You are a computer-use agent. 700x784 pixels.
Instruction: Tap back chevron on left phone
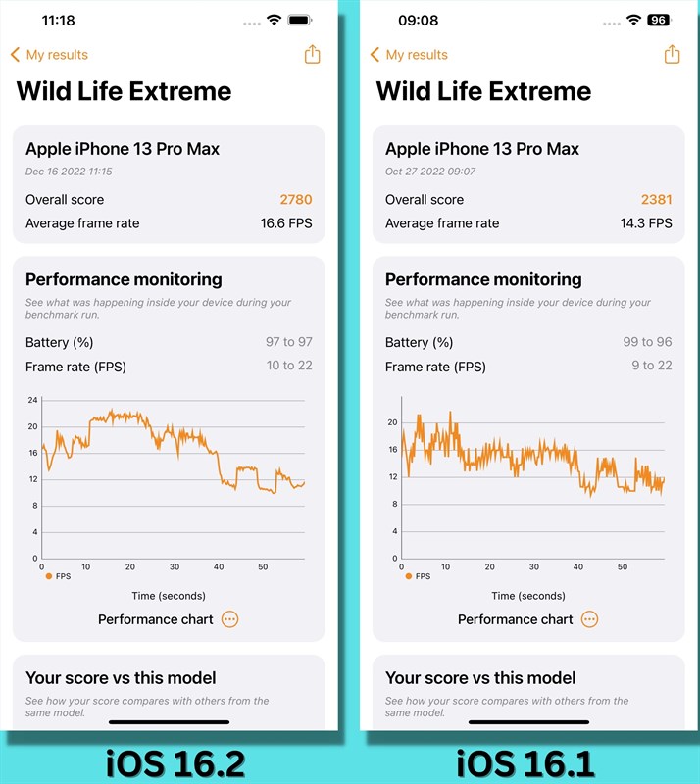[15, 55]
